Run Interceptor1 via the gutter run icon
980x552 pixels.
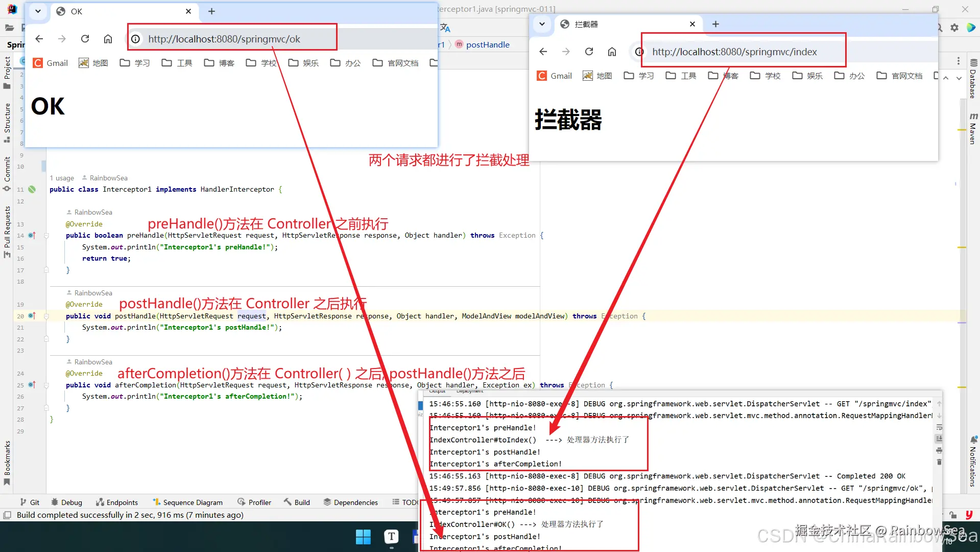[x=32, y=189]
